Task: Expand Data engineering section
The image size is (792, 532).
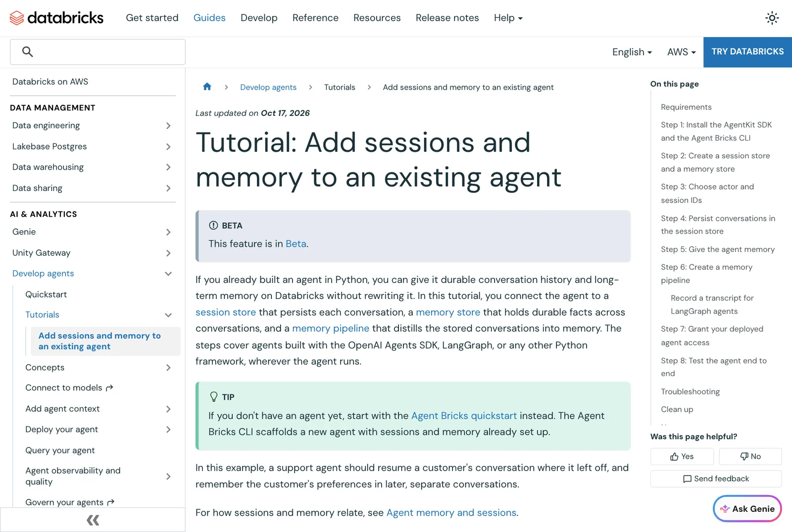Action: 168,126
